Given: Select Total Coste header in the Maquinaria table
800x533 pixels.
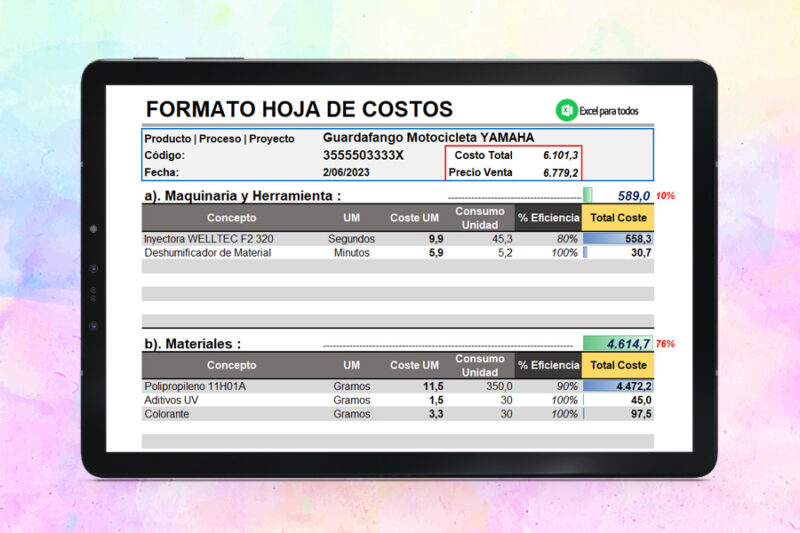Looking at the screenshot, I should [x=618, y=218].
